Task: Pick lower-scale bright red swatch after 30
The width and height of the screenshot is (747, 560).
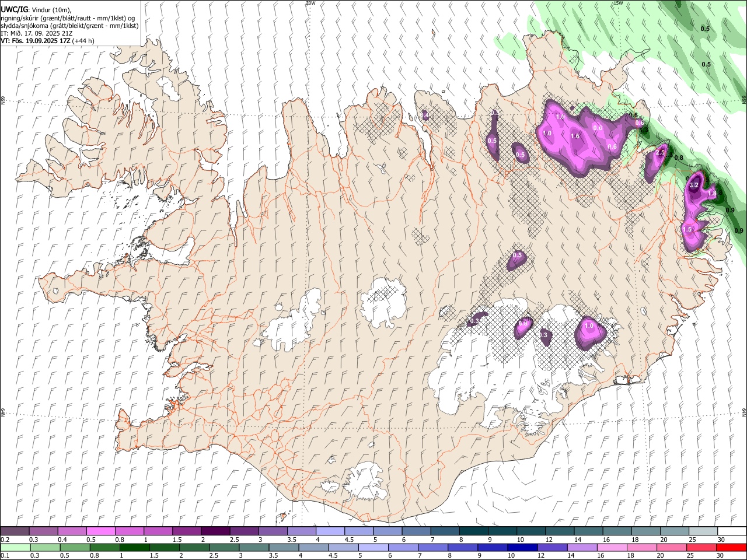Action: point(731,547)
